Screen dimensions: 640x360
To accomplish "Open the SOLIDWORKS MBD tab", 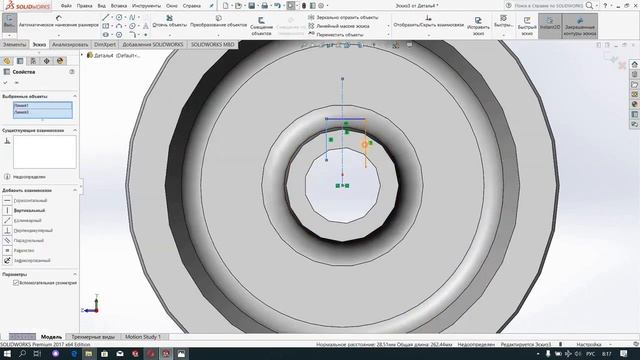I will coord(213,44).
